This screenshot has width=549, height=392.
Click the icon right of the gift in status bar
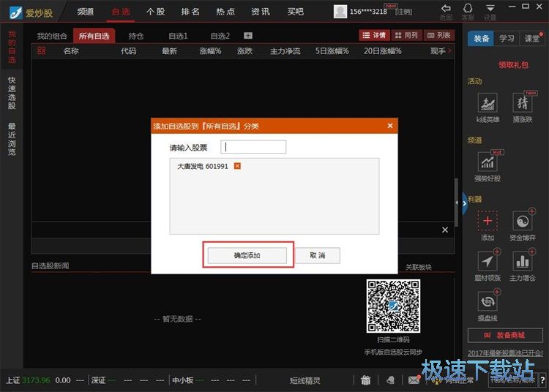(x=390, y=380)
